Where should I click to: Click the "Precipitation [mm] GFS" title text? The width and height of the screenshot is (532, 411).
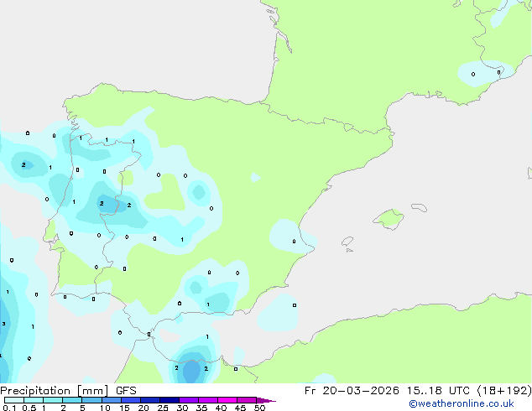coord(68,391)
